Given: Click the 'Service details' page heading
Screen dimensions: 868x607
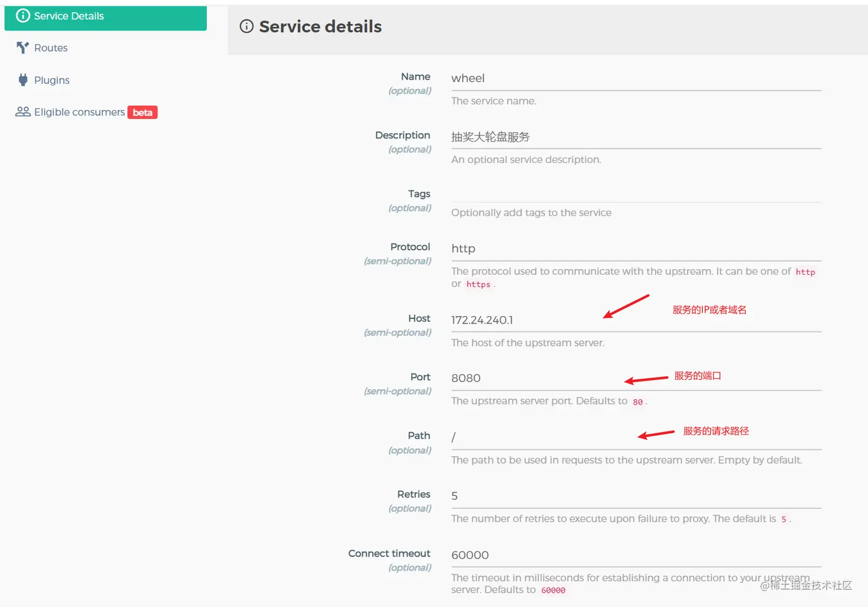Looking at the screenshot, I should pos(320,26).
